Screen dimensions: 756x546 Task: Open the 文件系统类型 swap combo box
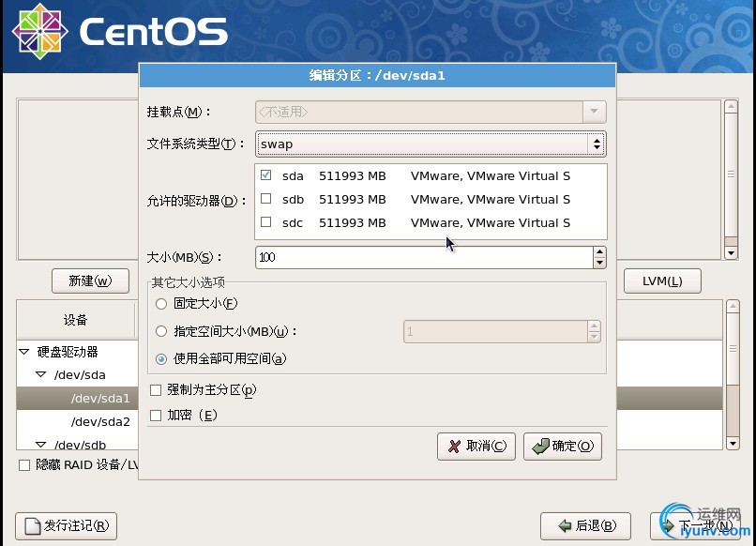tap(431, 144)
